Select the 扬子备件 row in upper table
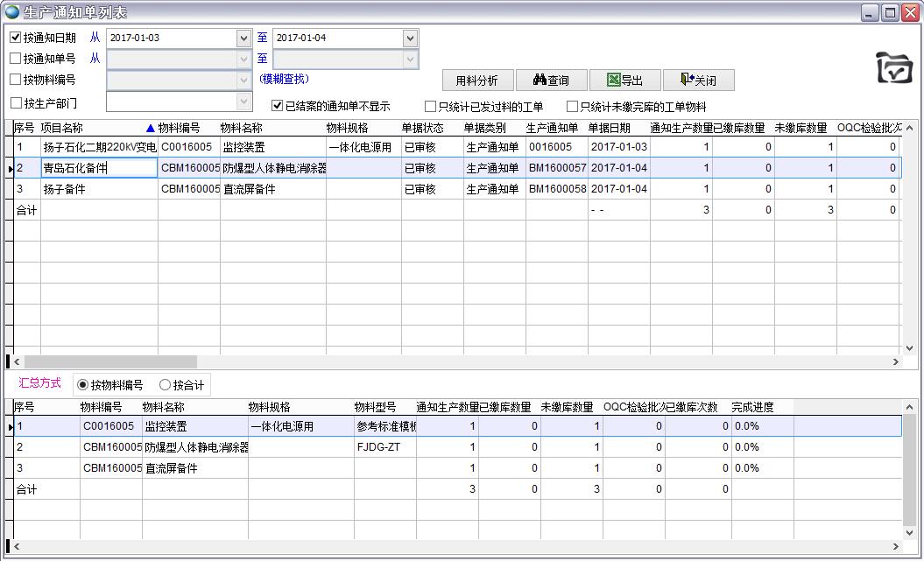The image size is (924, 561). [96, 189]
